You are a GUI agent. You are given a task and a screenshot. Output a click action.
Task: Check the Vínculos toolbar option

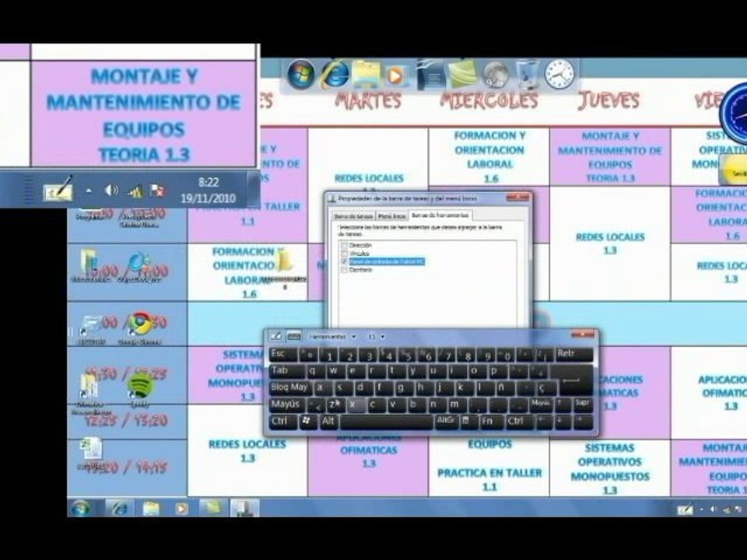click(345, 254)
